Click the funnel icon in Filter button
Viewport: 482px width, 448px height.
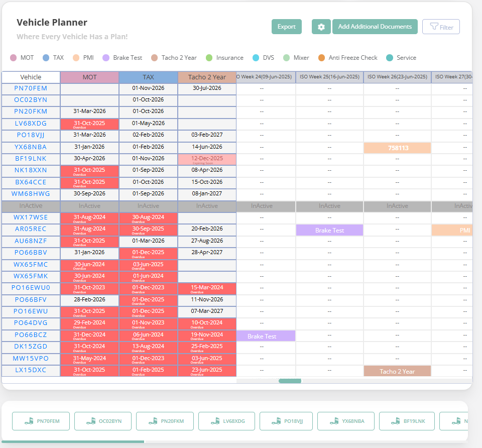(435, 27)
